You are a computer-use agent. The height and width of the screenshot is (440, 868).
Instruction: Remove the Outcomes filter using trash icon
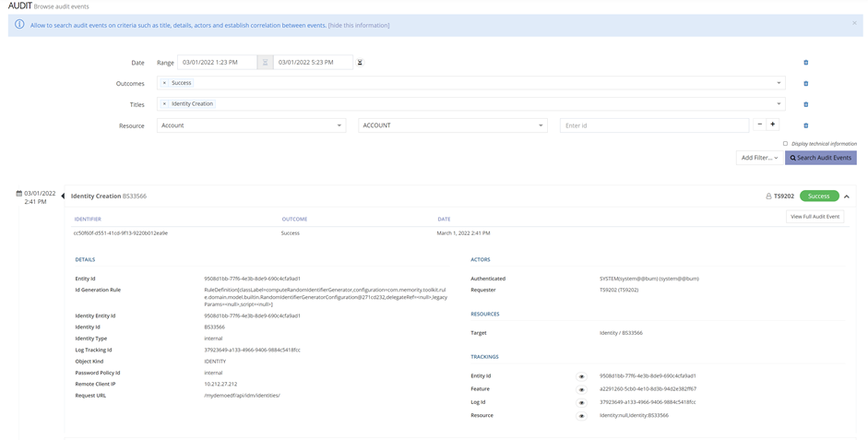pyautogui.click(x=805, y=84)
